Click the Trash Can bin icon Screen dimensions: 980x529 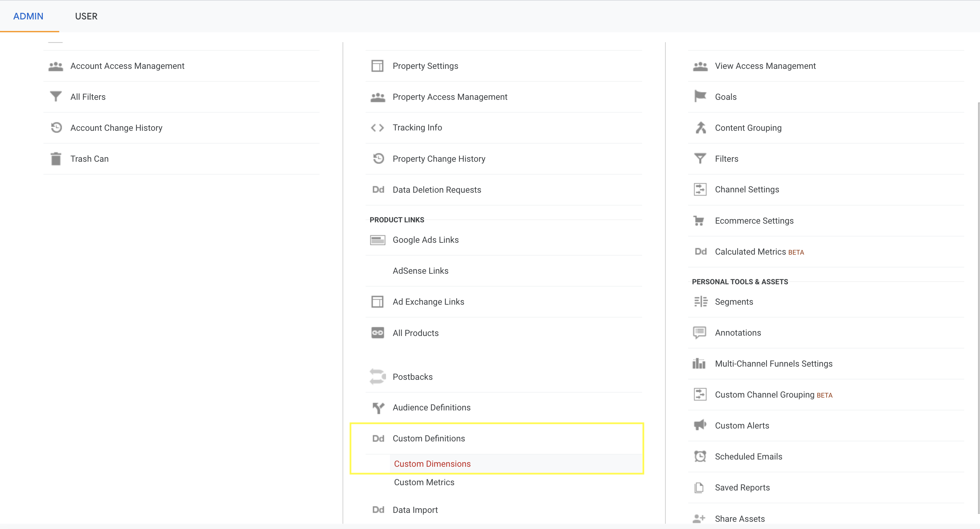(x=56, y=159)
